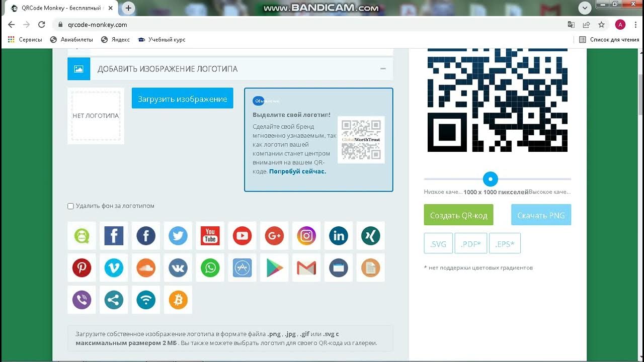
Task: Choose the App Store logo
Action: click(x=242, y=268)
